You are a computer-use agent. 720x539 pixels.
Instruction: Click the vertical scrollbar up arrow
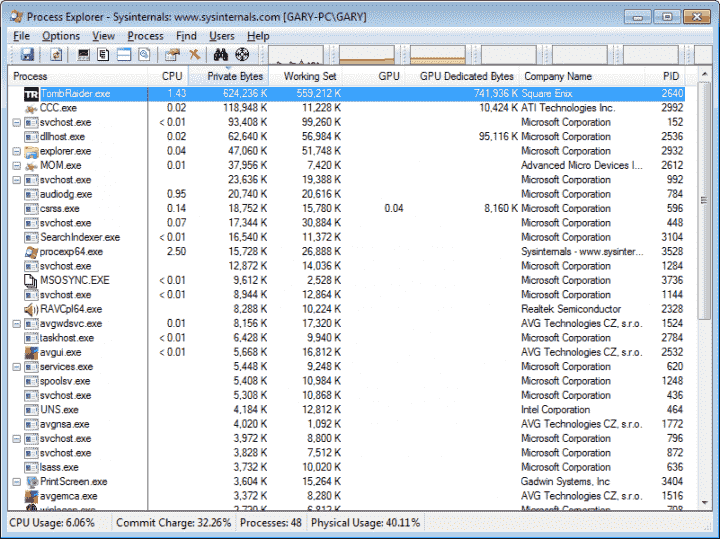(704, 74)
